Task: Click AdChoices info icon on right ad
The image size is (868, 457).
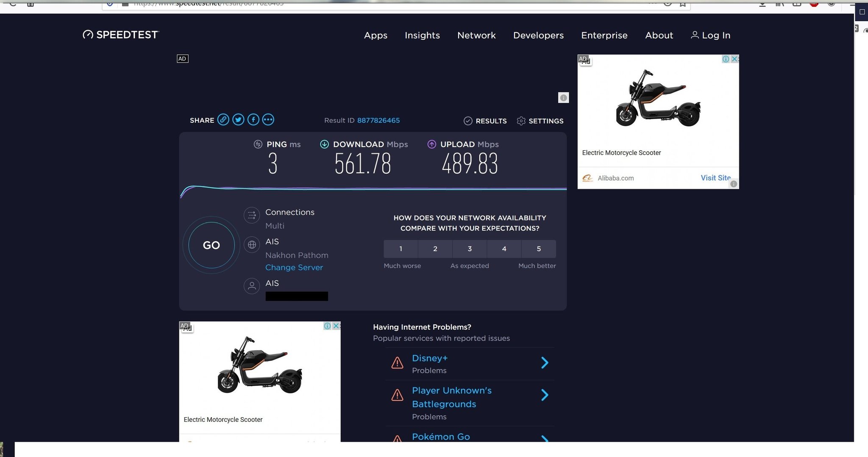Action: [726, 59]
